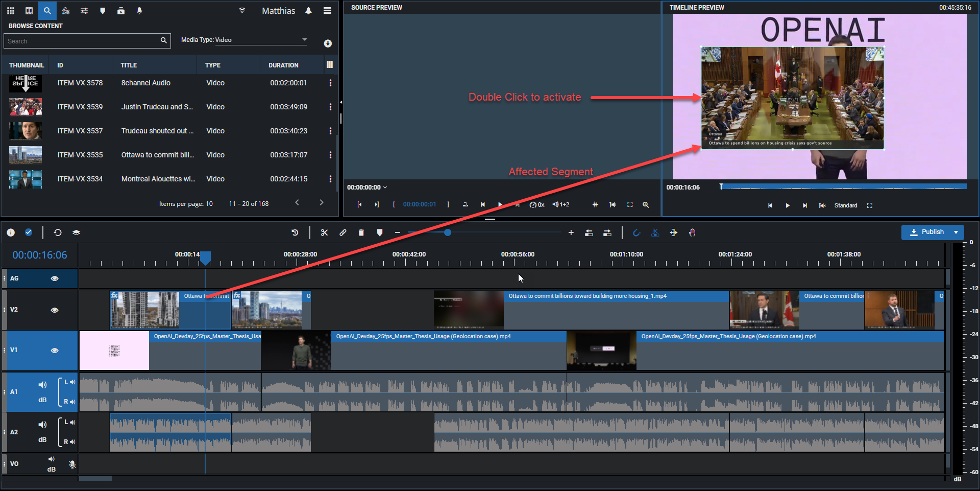This screenshot has width=980, height=491.
Task: Open the effects (fx) panel
Action: coord(66,11)
